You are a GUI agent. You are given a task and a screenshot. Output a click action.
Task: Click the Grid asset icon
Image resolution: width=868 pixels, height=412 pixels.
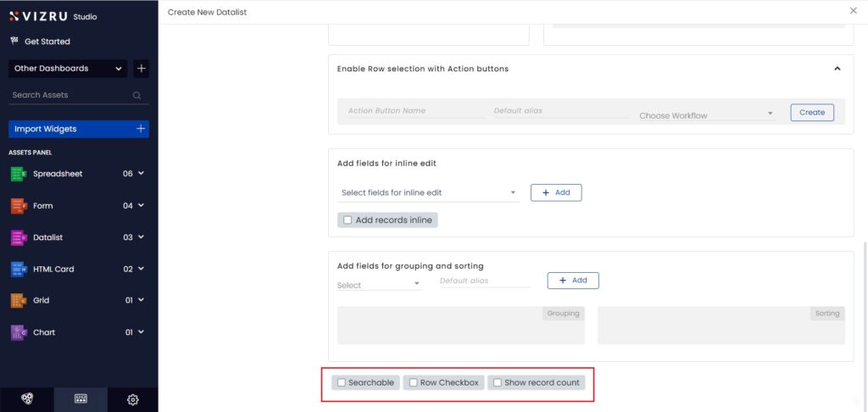pyautogui.click(x=18, y=301)
